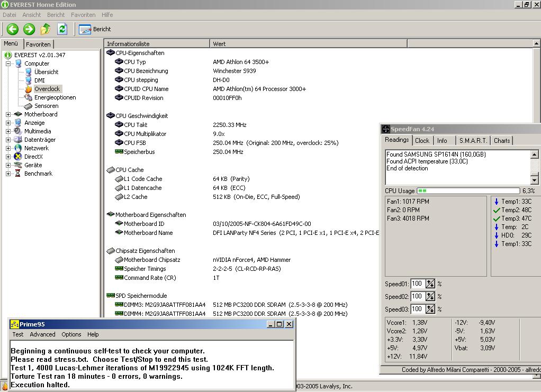This screenshot has width=541, height=392.
Task: Open the Bericht report button
Action: coord(95,29)
